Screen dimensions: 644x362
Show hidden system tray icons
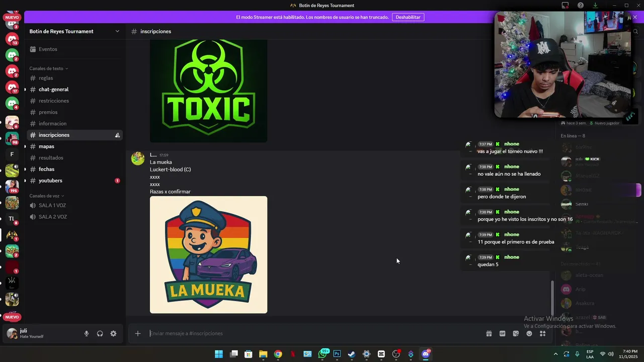555,354
